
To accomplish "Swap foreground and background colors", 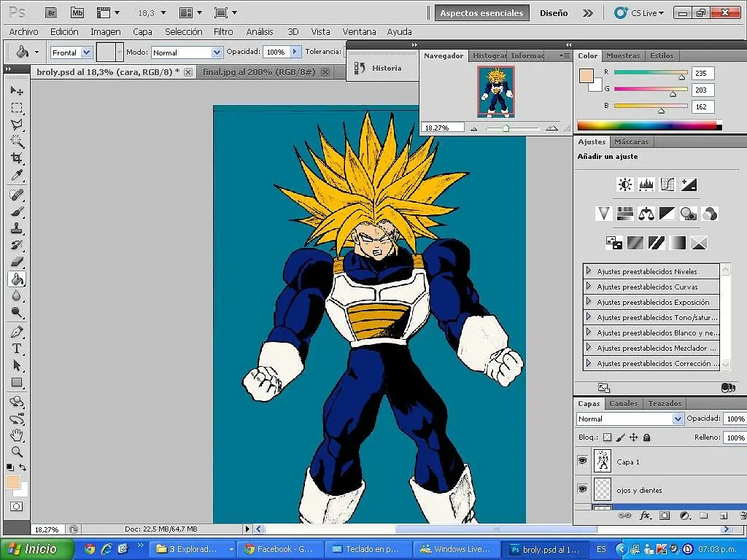I will tap(23, 467).
